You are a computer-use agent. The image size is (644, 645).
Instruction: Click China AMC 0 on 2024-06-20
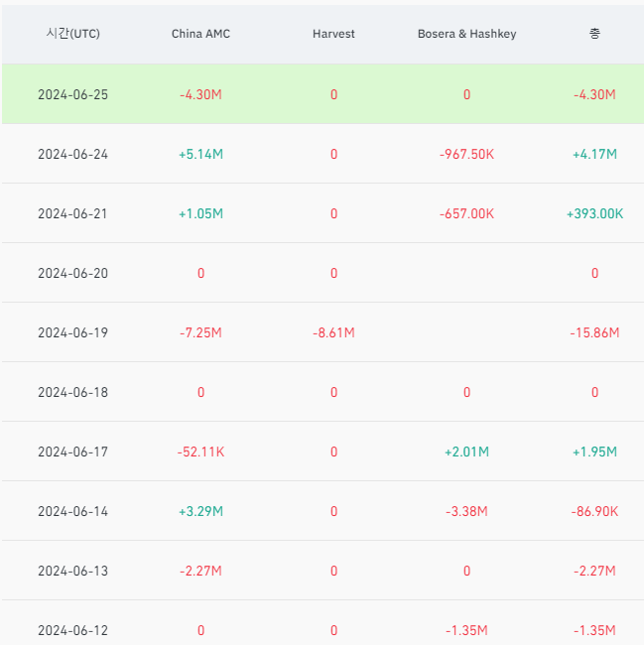click(200, 273)
